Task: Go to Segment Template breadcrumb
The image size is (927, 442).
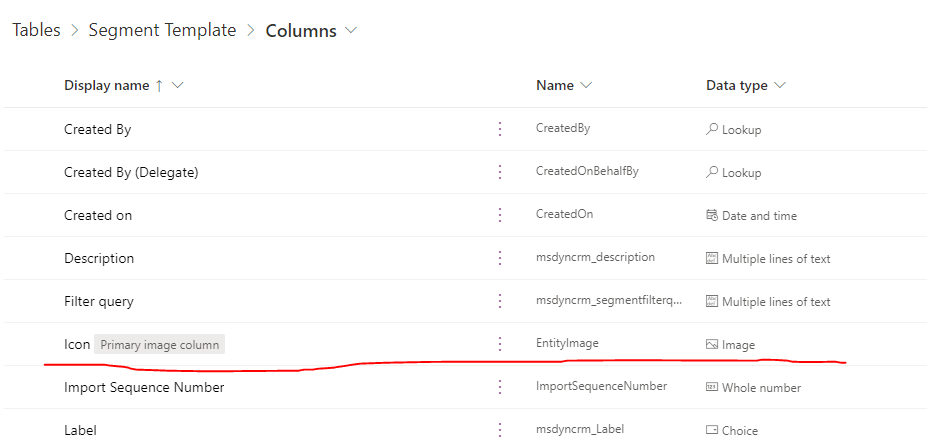Action: [x=163, y=30]
